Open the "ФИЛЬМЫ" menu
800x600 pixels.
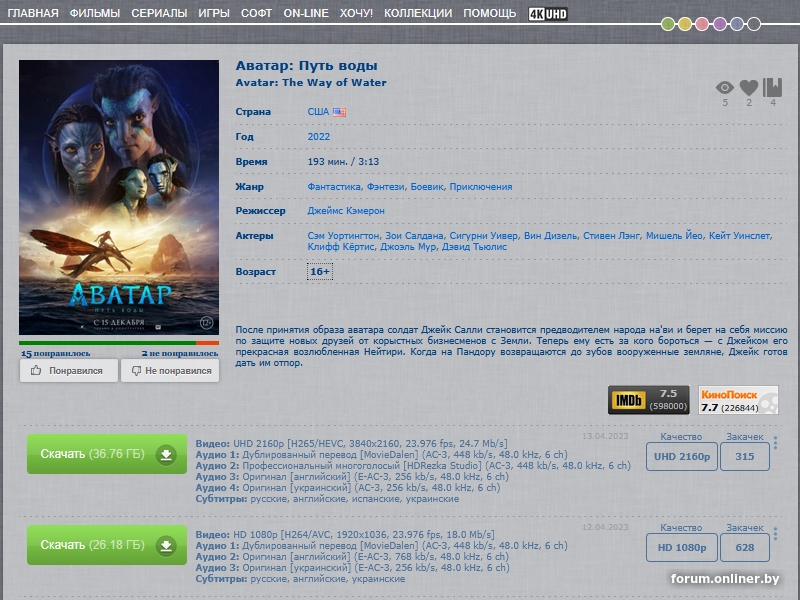click(95, 13)
